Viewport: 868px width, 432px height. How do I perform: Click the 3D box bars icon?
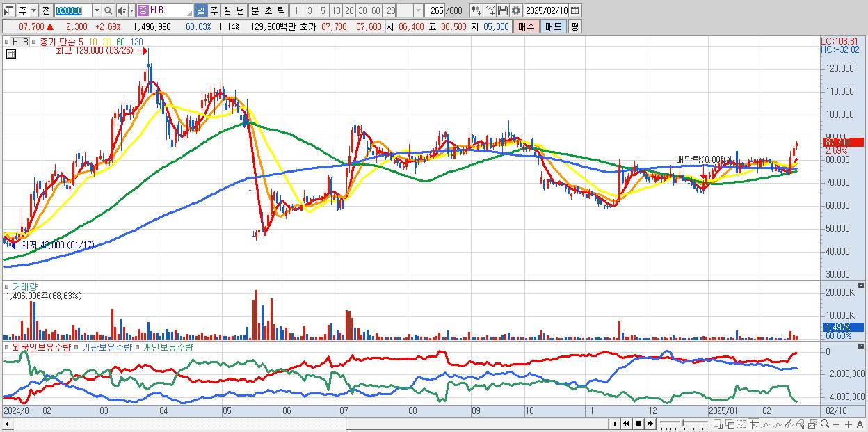click(x=801, y=424)
